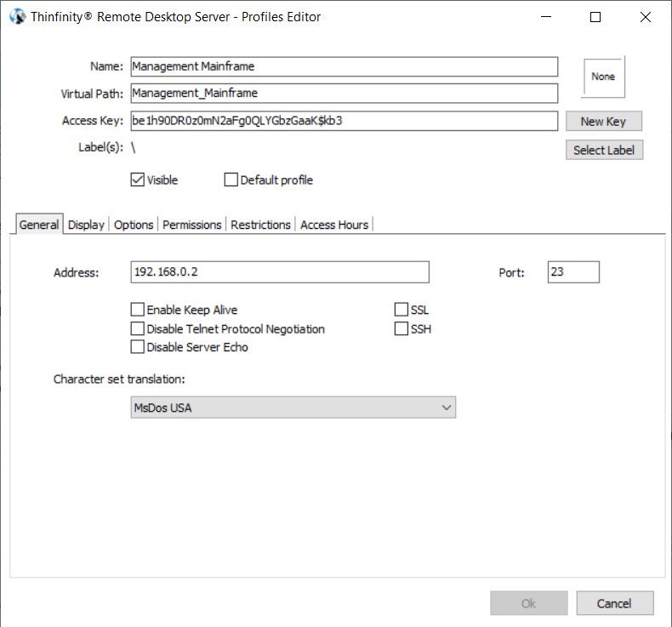
Task: Click the Thinfinity globe icon in title bar
Action: (x=18, y=17)
